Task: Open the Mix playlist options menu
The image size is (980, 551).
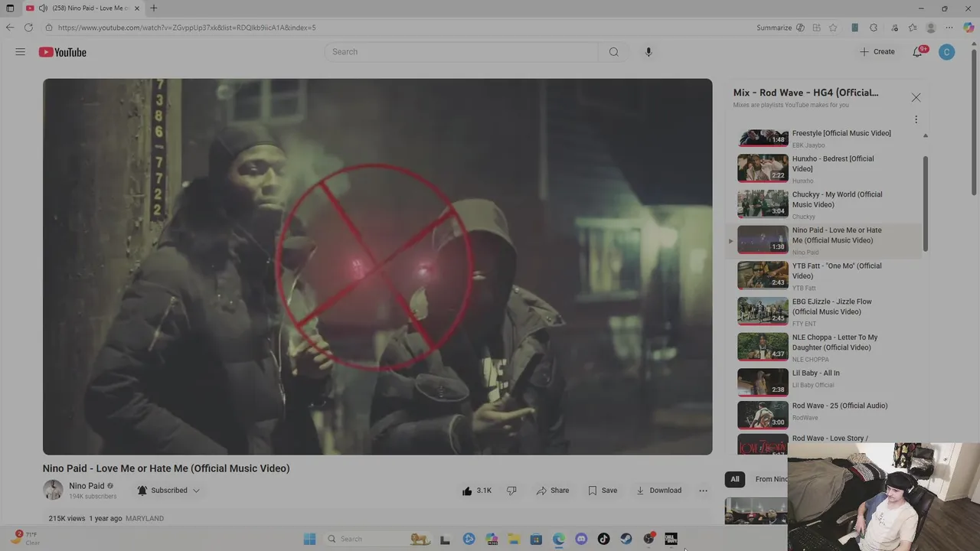Action: tap(916, 119)
